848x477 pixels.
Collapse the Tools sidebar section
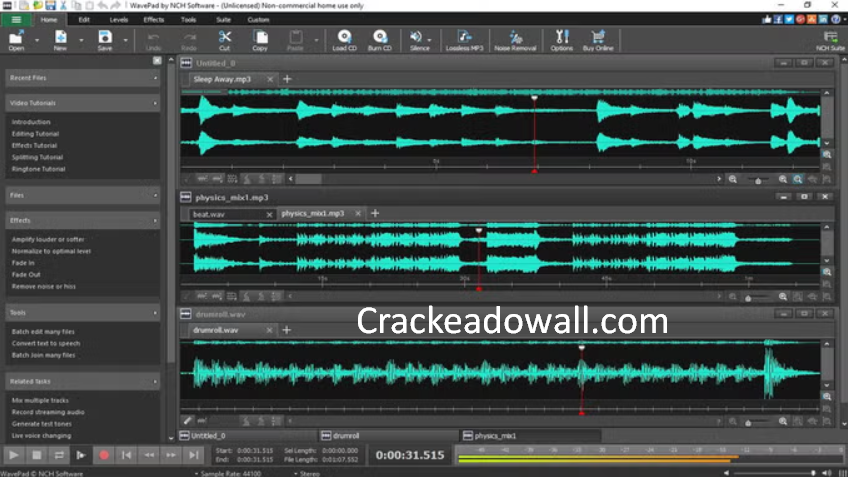(155, 313)
